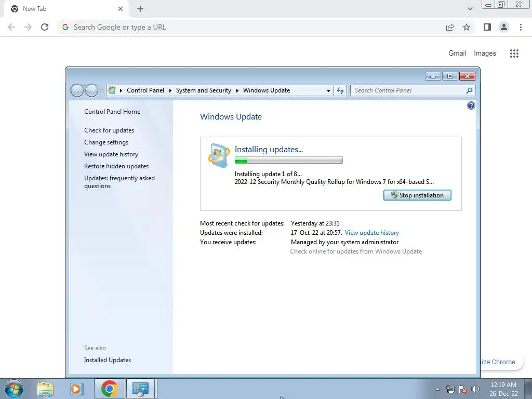Click the network status tray icon
The height and width of the screenshot is (399, 532).
(450, 389)
